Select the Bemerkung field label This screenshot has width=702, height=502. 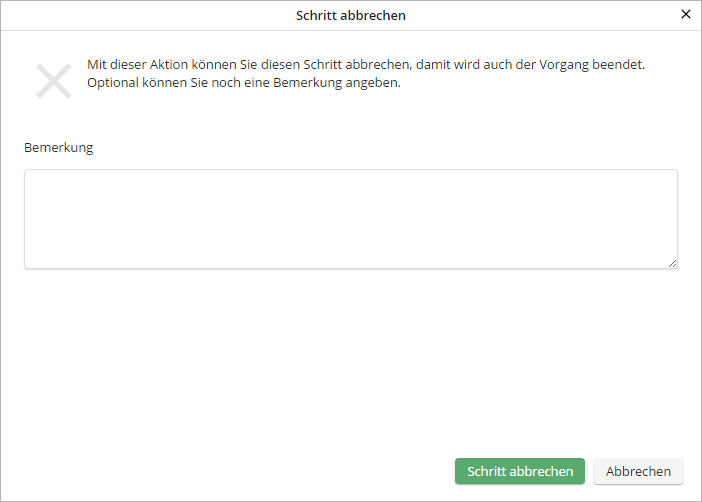(x=59, y=148)
